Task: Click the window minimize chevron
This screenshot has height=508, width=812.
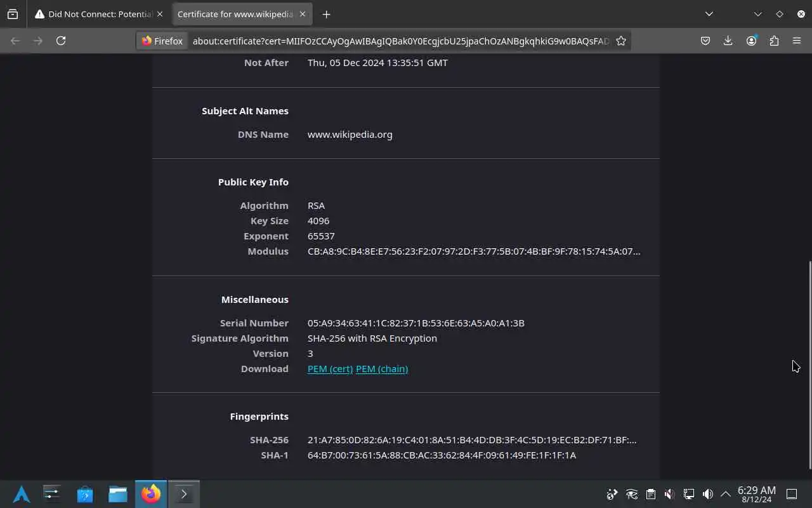Action: [757, 14]
